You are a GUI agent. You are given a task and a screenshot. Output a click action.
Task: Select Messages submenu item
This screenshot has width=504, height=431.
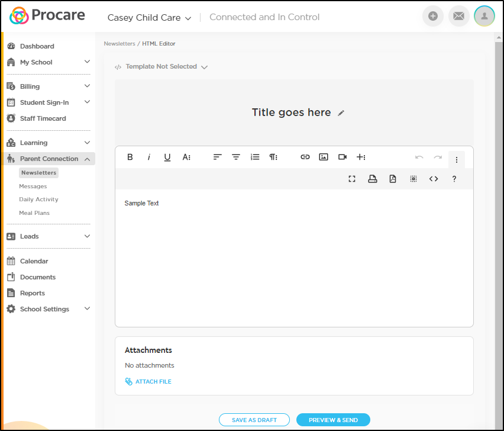(33, 186)
